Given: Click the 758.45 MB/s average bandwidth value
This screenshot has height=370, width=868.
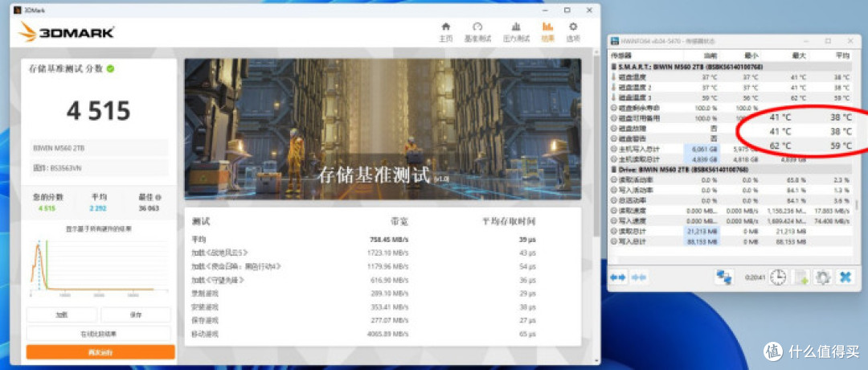Looking at the screenshot, I should (388, 240).
